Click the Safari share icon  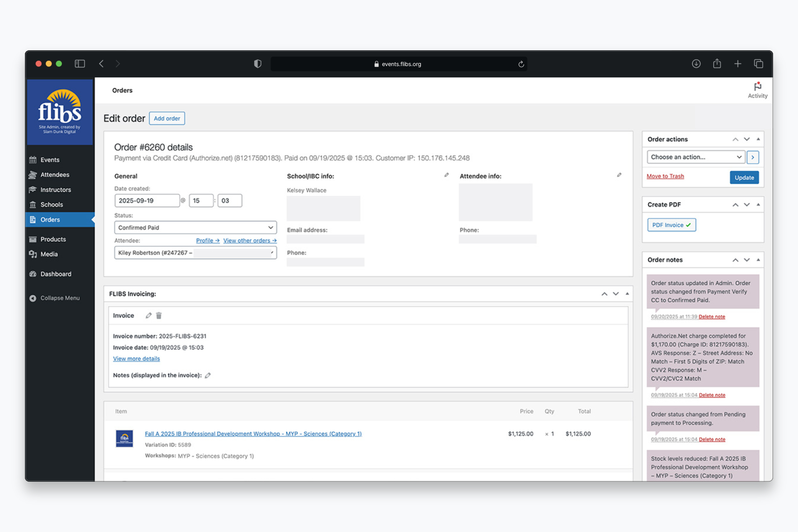(x=717, y=64)
